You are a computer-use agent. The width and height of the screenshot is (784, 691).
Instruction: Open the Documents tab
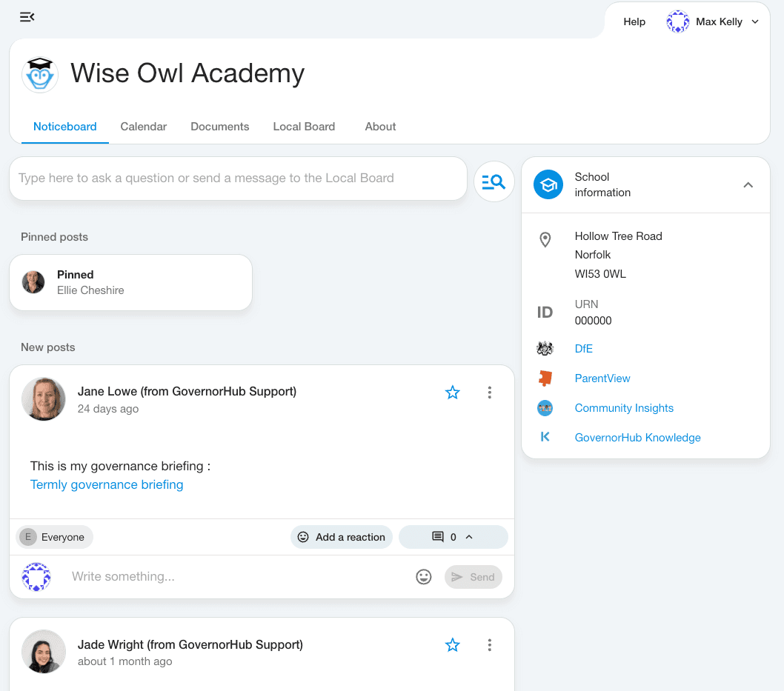tap(219, 127)
